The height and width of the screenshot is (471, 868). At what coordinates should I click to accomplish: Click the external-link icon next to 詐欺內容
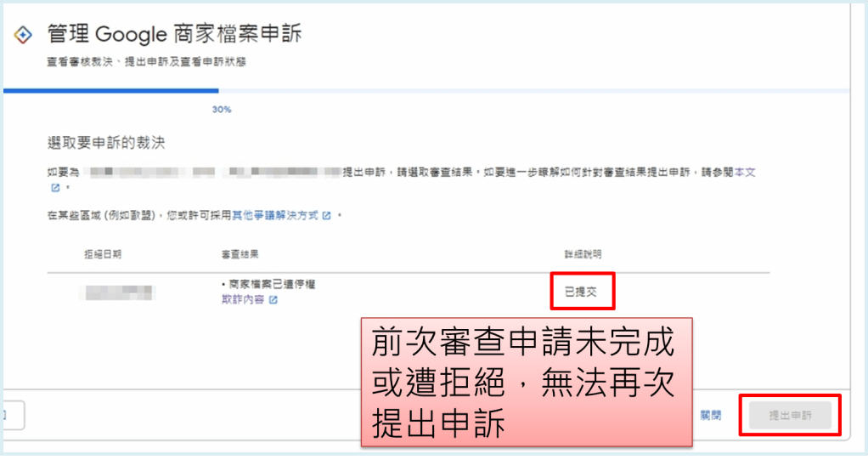pyautogui.click(x=273, y=300)
